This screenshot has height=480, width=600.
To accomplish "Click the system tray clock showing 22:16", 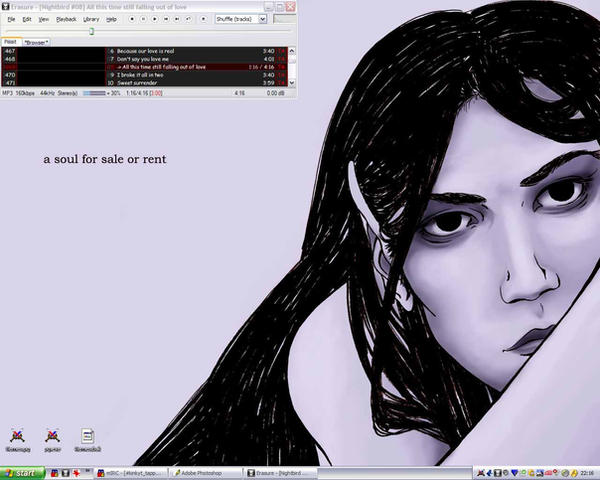I will [x=587, y=473].
